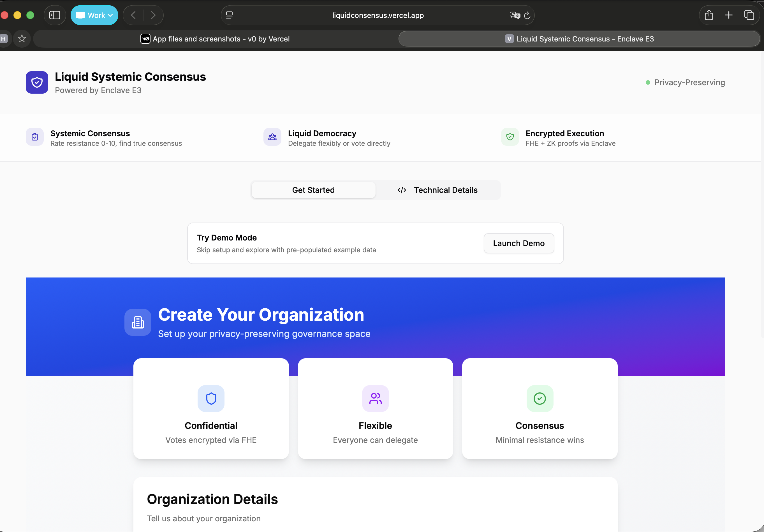The width and height of the screenshot is (764, 532).
Task: Click the Liquid Democracy people icon
Action: [272, 137]
